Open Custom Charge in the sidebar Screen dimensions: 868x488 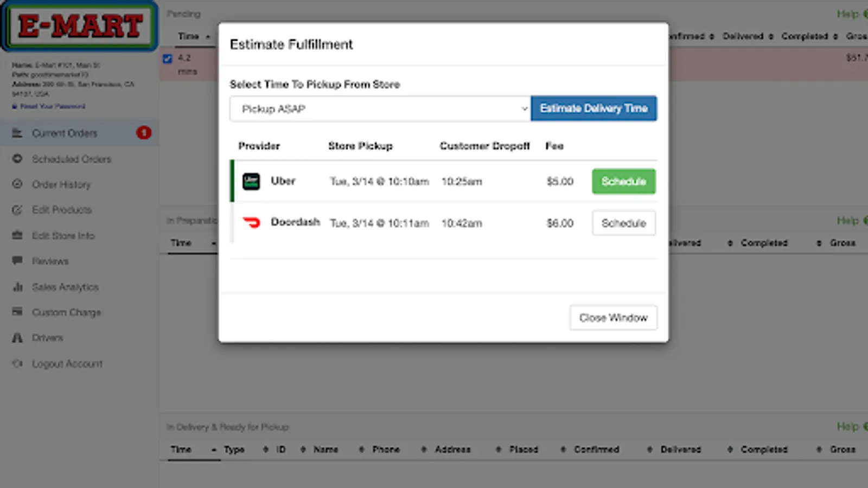click(x=66, y=312)
